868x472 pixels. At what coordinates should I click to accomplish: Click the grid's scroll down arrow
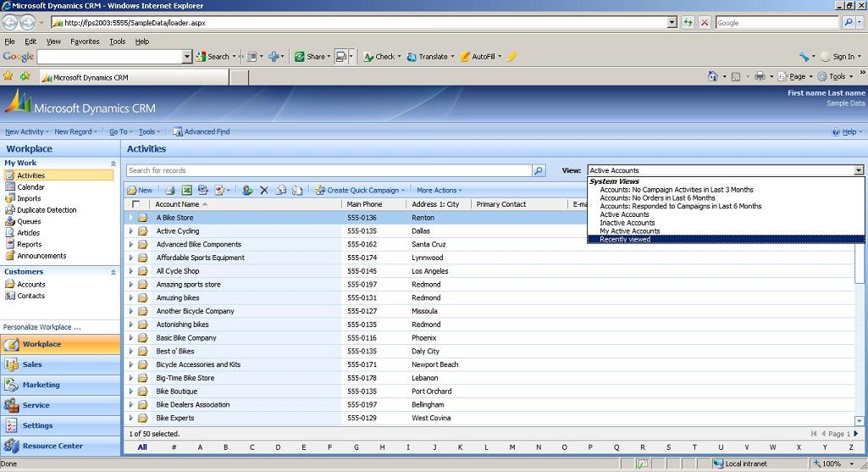tap(860, 421)
